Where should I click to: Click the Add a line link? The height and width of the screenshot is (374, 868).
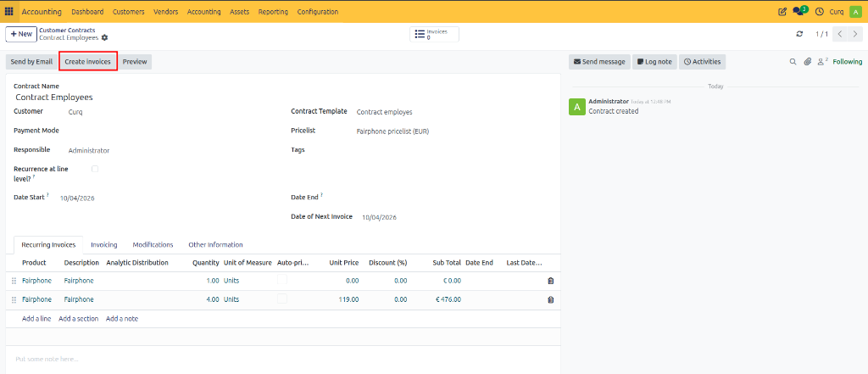[36, 319]
